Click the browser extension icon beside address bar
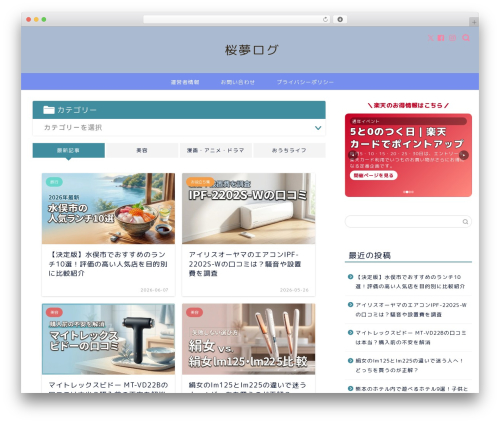Viewport: 500px width, 423px height. pos(340,20)
